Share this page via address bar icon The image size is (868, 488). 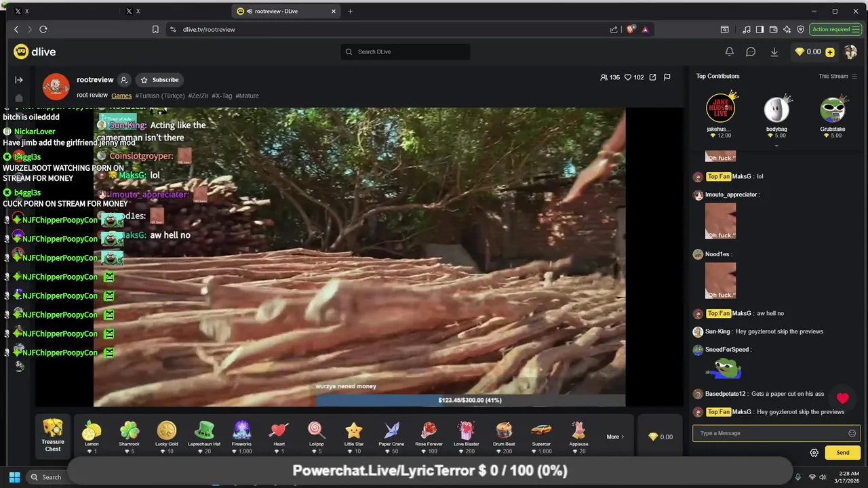614,29
